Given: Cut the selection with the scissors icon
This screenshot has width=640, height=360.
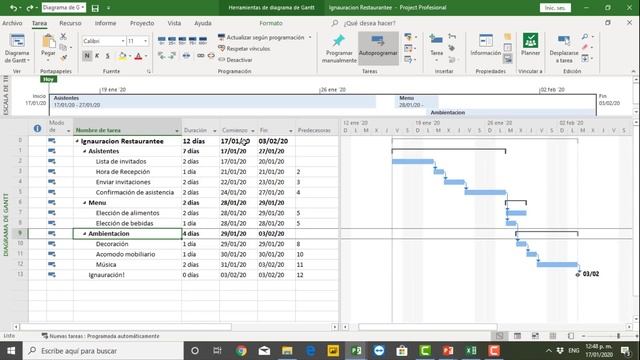Looking at the screenshot, I should 63,36.
